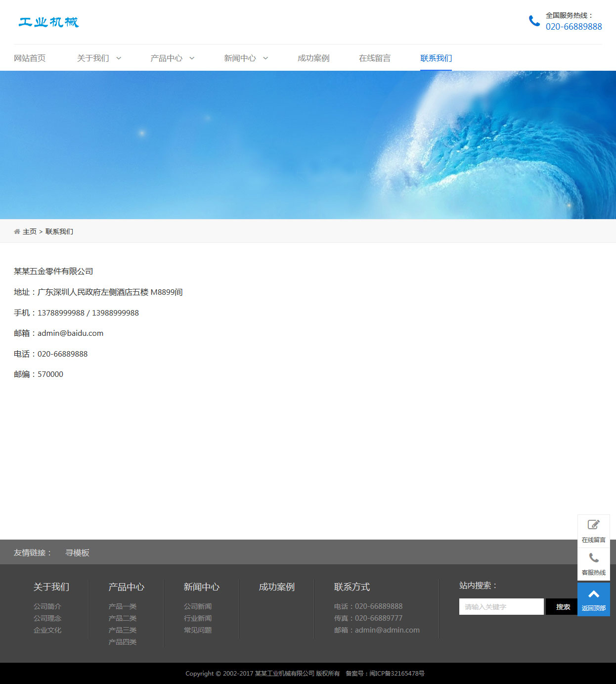Click the footer 传真：020-66889777 text
Image resolution: width=616 pixels, height=684 pixels.
pos(368,618)
